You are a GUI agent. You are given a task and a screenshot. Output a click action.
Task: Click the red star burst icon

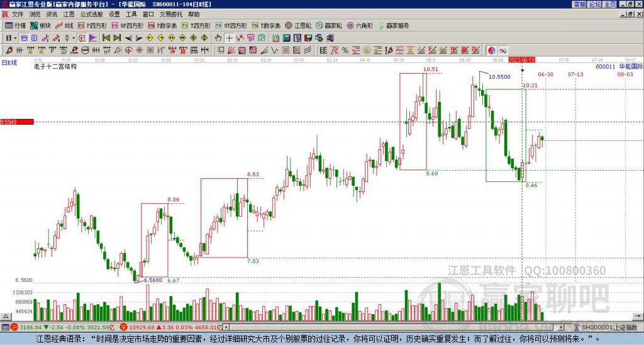[x=139, y=50]
